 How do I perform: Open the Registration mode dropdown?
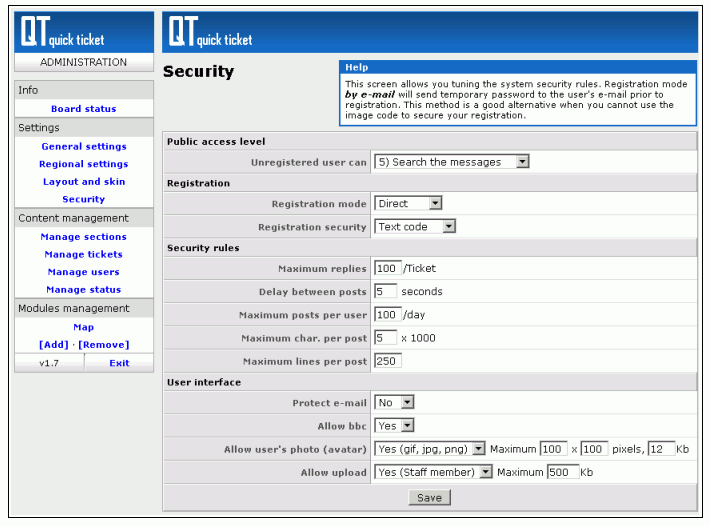pos(408,204)
